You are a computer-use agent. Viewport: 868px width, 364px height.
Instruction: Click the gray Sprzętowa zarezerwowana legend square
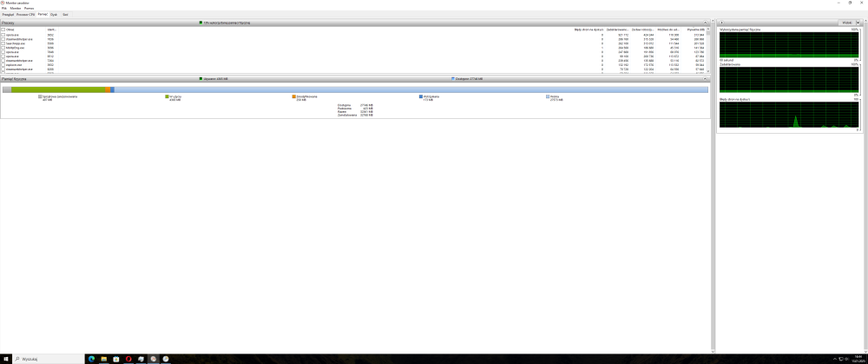click(40, 96)
